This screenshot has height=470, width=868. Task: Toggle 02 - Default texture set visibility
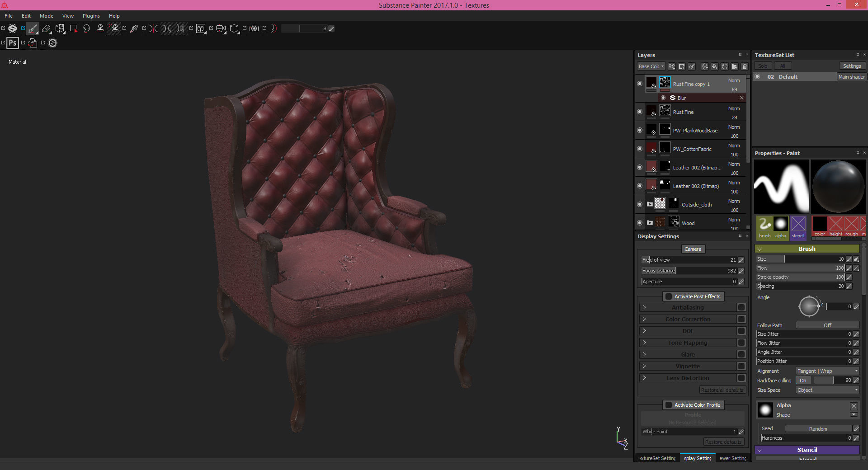(757, 77)
